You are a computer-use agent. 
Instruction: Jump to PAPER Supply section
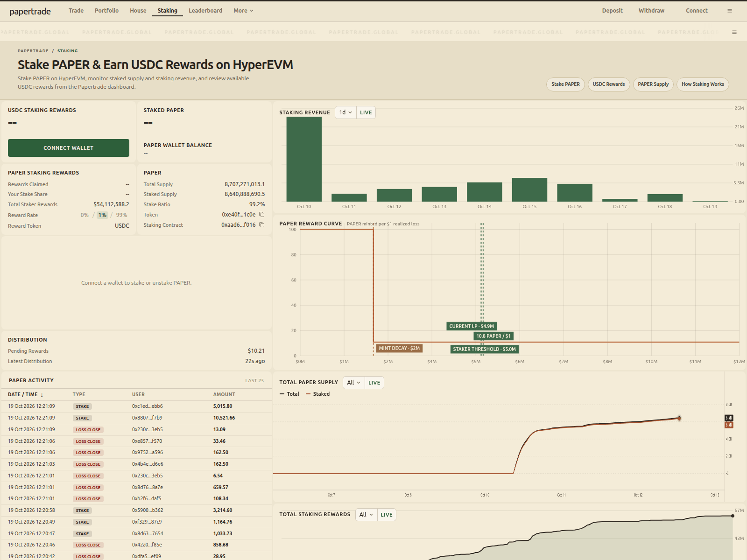tap(653, 84)
